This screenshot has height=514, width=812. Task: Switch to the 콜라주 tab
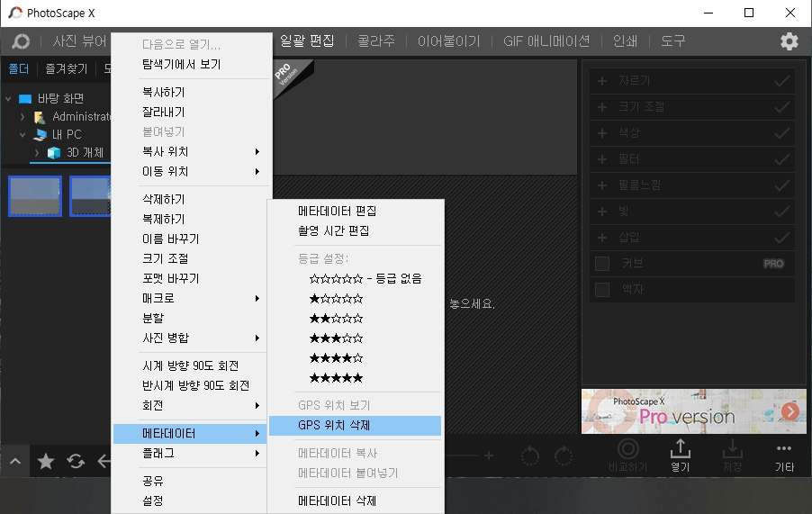pos(376,41)
